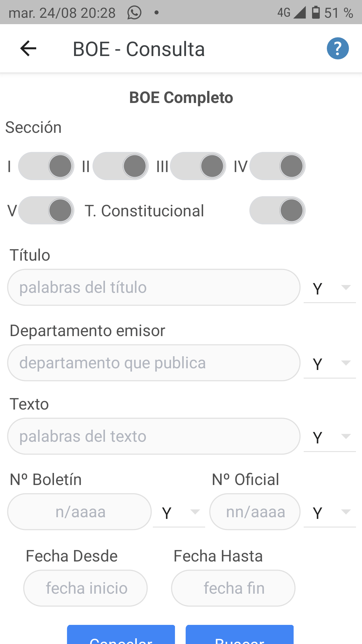The width and height of the screenshot is (362, 644).
Task: Open the Texto operator dropdown
Action: pos(330,437)
